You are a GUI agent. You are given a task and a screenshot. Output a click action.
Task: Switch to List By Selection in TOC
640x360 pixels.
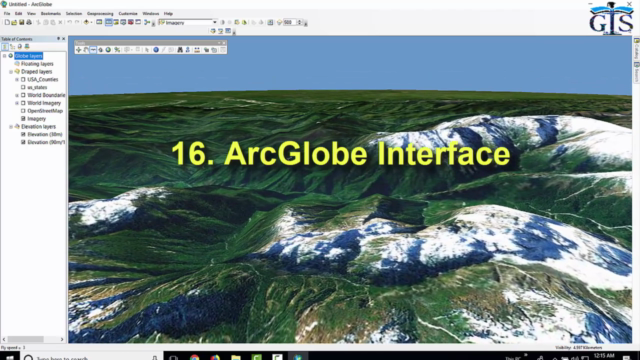(27, 47)
